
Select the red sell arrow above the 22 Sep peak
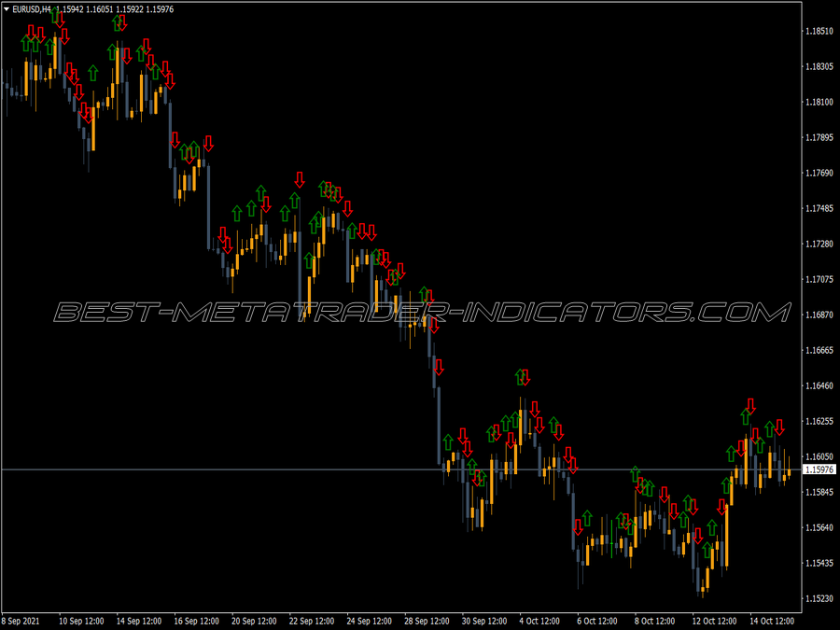point(300,179)
